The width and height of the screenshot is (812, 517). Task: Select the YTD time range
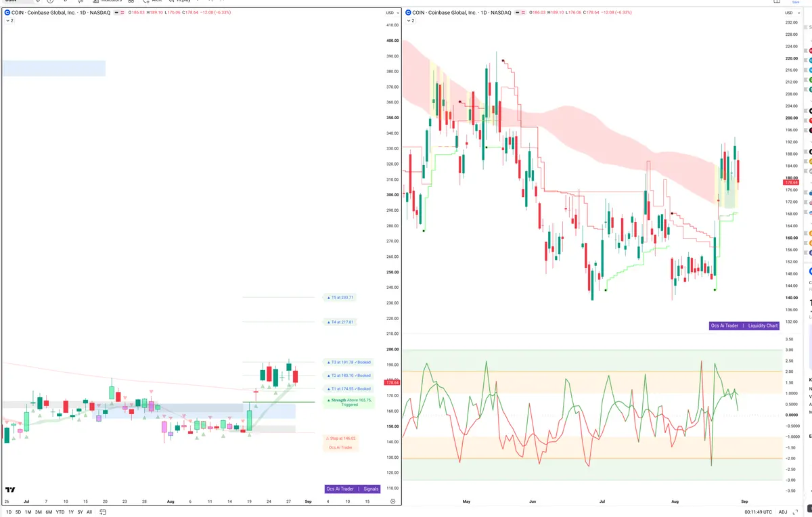(60, 512)
